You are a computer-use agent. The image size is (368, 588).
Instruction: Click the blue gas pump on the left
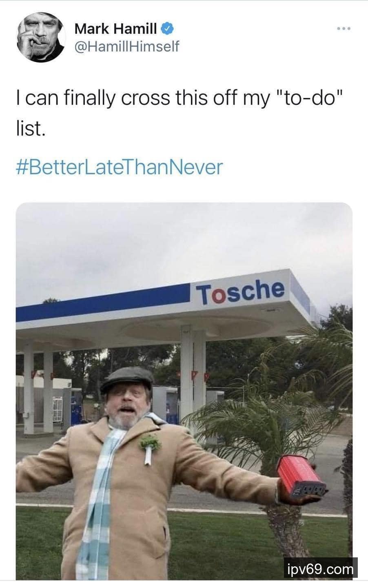click(76, 406)
